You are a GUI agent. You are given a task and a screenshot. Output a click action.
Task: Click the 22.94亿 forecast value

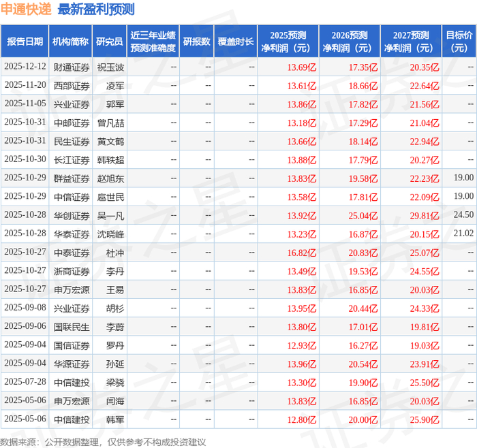point(425,142)
